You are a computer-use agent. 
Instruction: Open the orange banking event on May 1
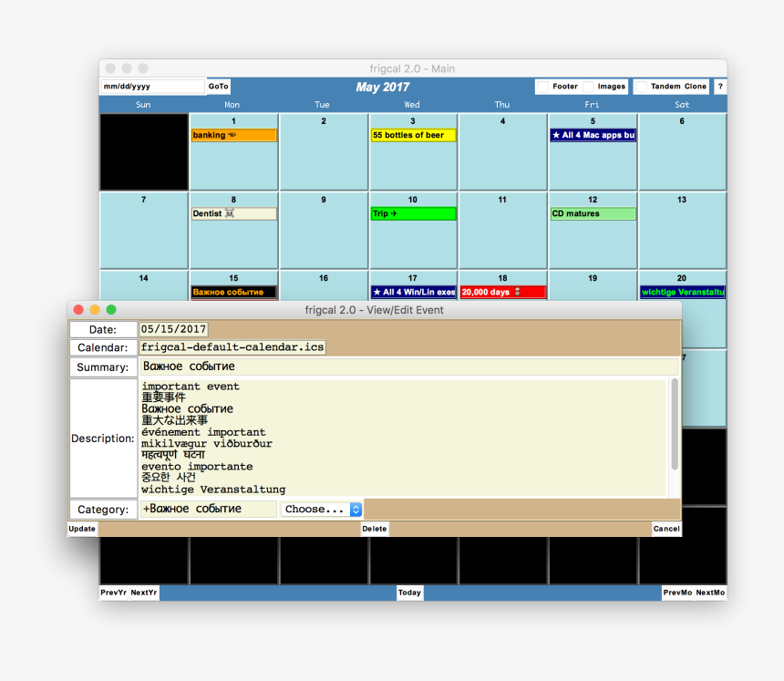click(233, 135)
